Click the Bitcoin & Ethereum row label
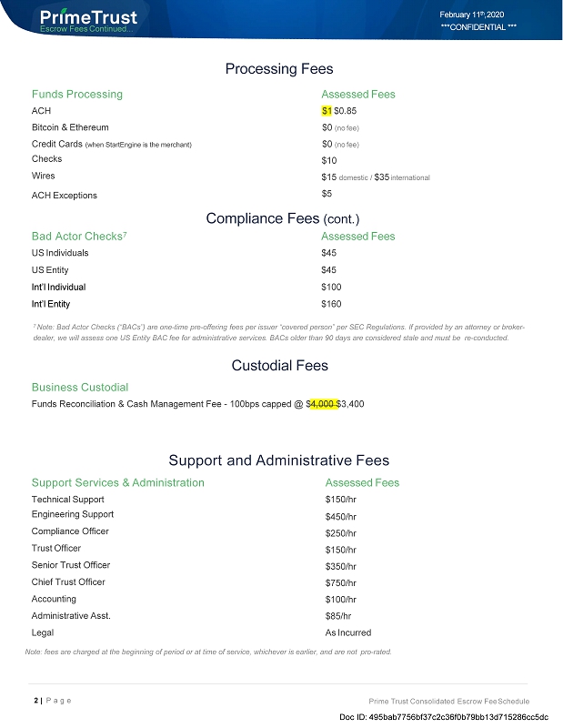Screen dimensions: 563x728 (70, 127)
